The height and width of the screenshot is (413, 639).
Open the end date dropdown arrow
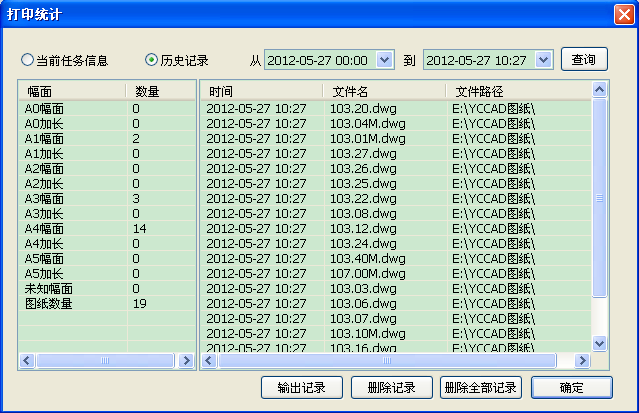tap(543, 60)
